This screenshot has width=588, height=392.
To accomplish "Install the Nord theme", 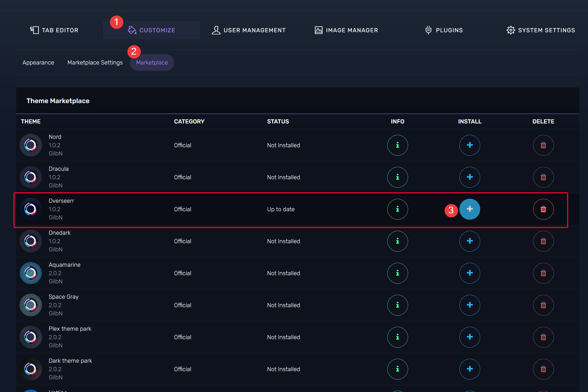I will coord(470,145).
